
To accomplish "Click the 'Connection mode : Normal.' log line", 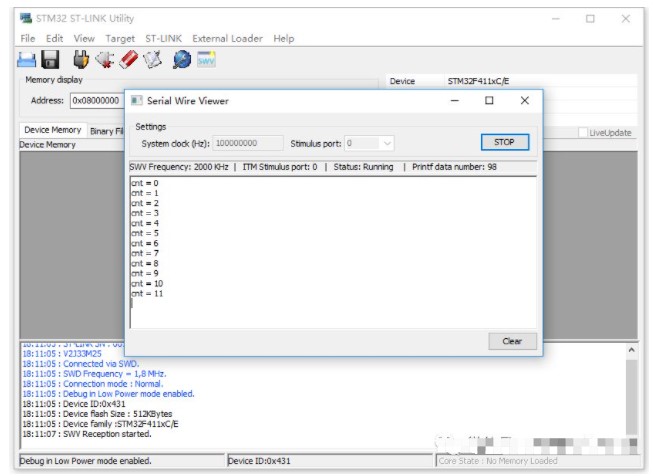I will click(93, 384).
